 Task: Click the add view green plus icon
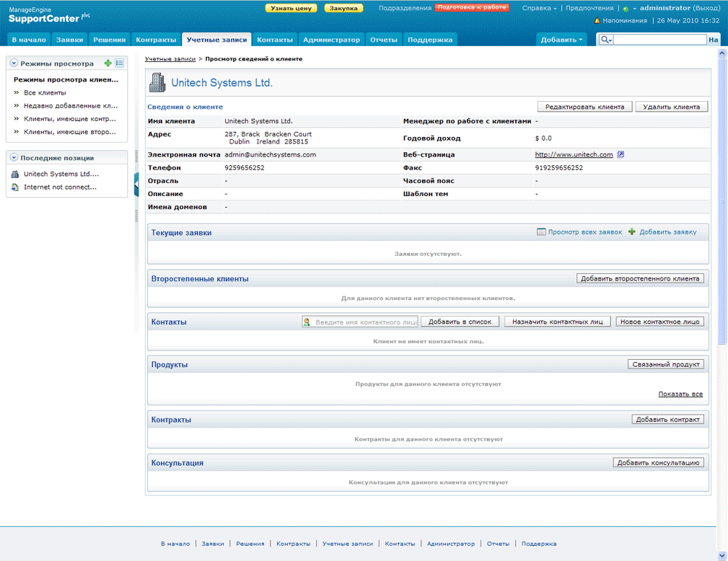108,63
